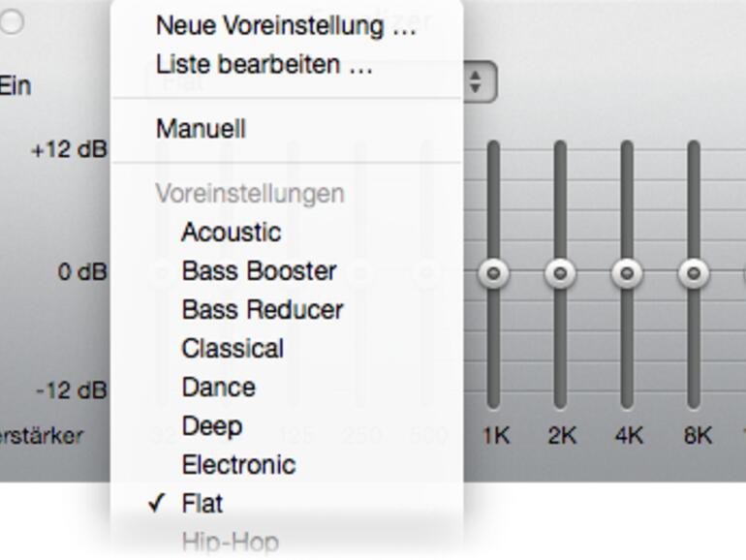Screen dimensions: 746x560
Task: Select the Manuell option
Action: pos(201,129)
